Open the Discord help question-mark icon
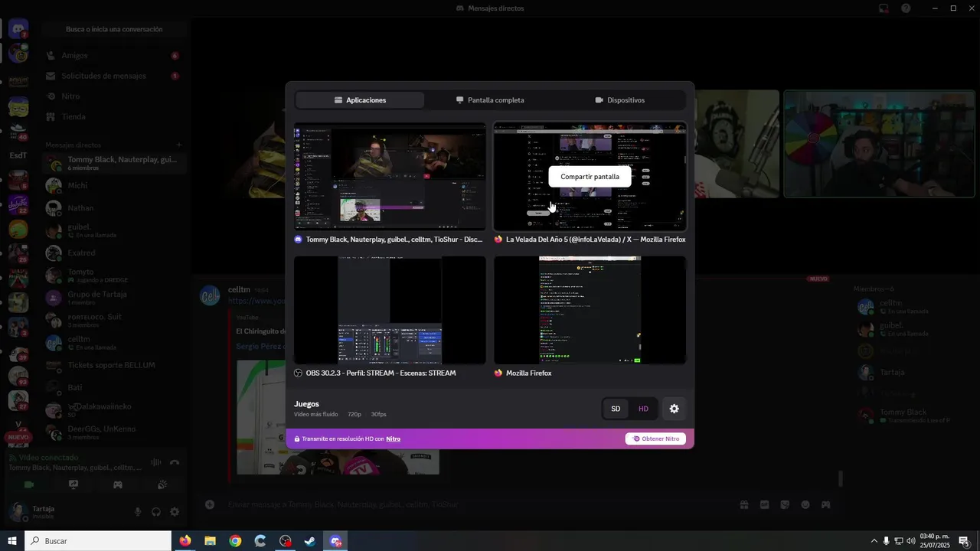The width and height of the screenshot is (980, 551). 906,8
